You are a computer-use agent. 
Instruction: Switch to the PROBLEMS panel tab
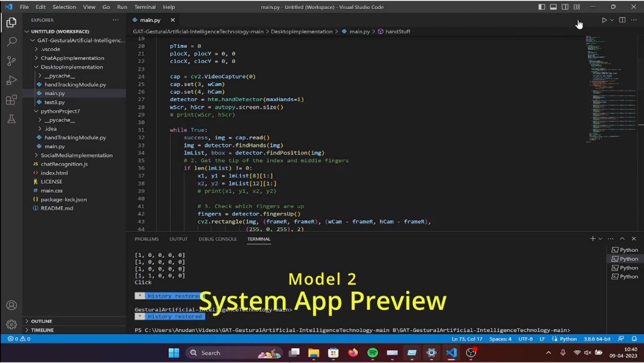(146, 239)
